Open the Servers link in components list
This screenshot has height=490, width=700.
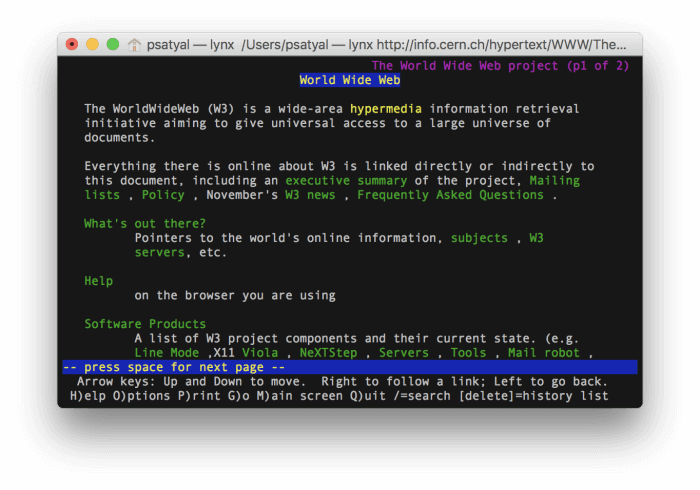pyautogui.click(x=404, y=353)
